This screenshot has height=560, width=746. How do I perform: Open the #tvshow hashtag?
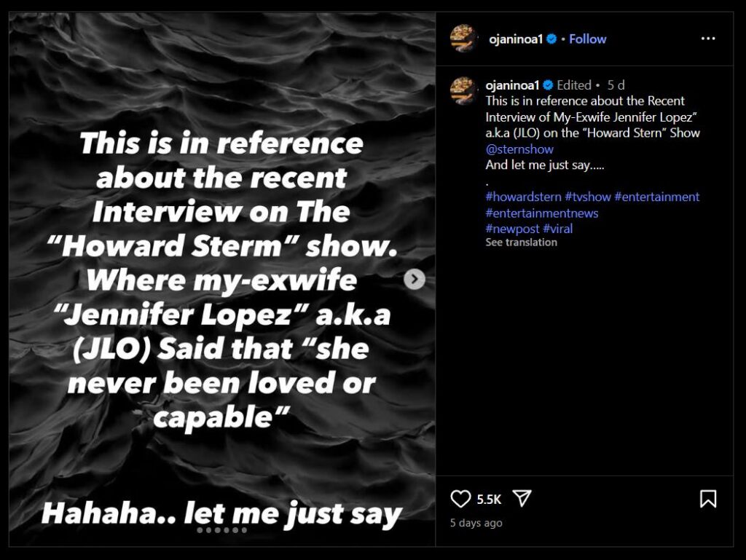tap(587, 197)
